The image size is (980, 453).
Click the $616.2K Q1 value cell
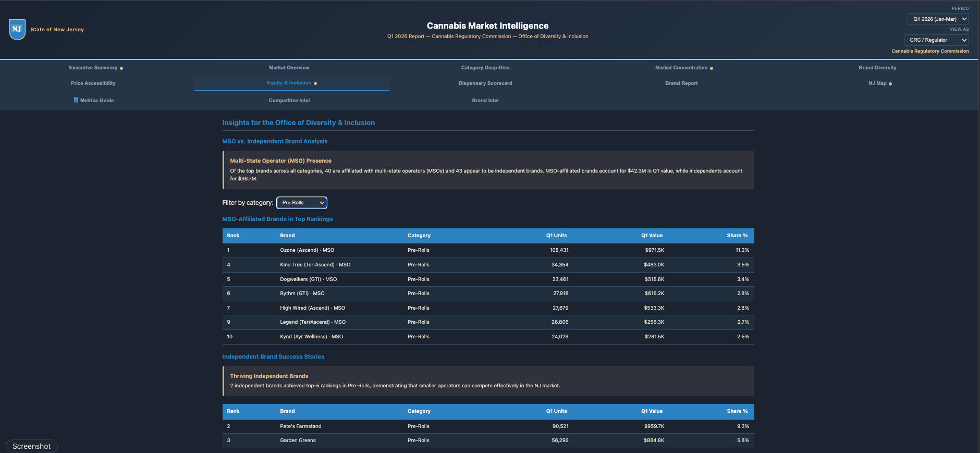click(x=654, y=293)
